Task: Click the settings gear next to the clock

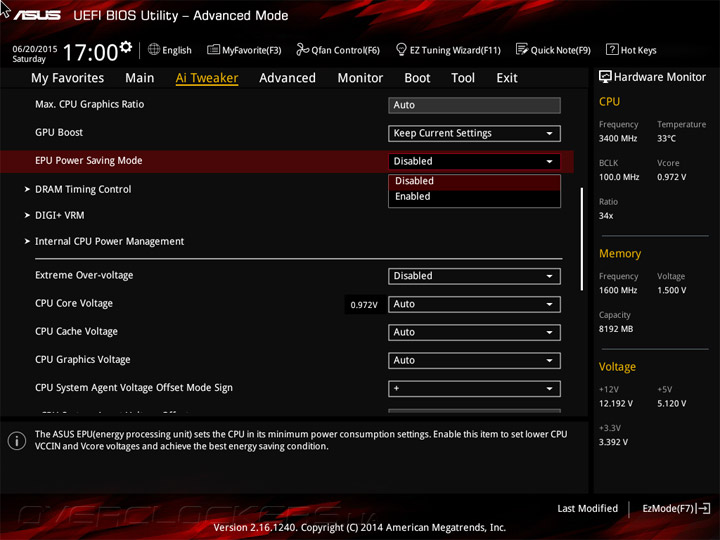Action: [x=125, y=46]
